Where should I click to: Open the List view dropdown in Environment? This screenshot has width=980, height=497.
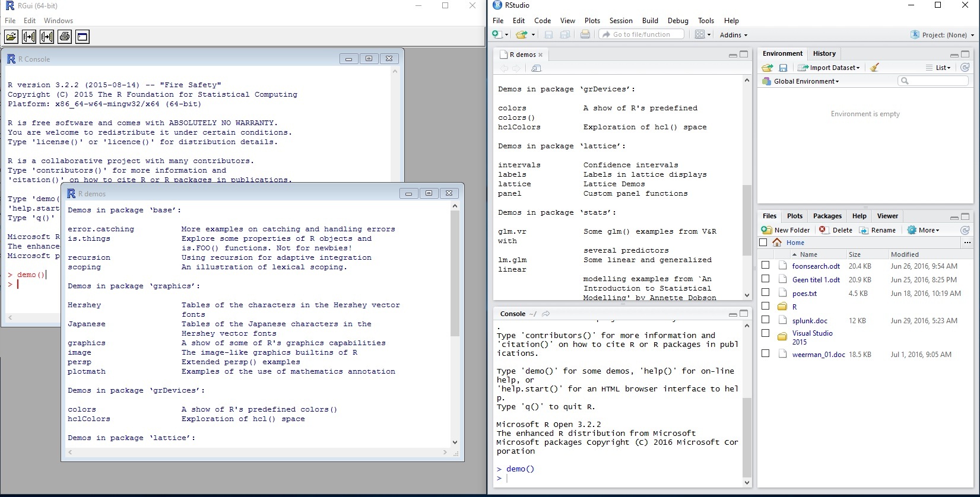click(938, 68)
